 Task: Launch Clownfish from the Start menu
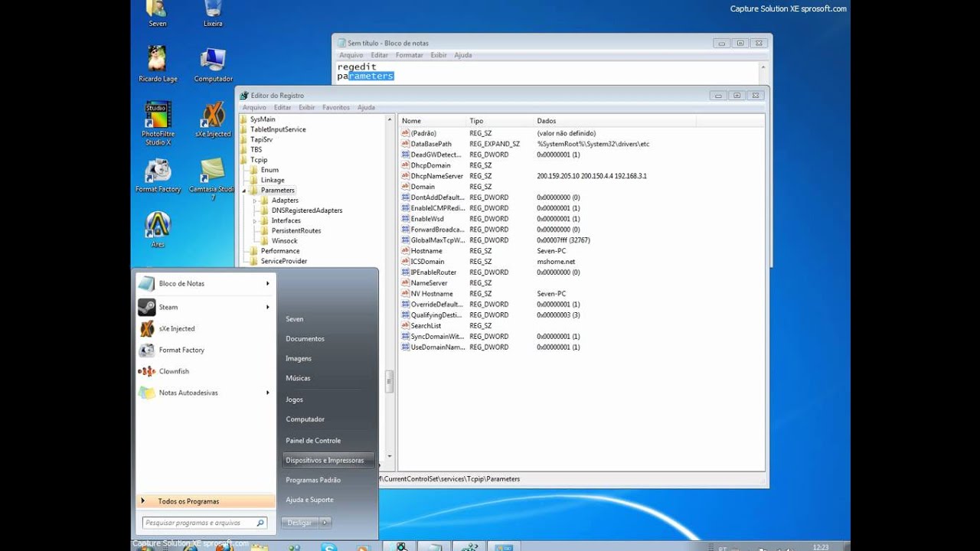pyautogui.click(x=205, y=371)
